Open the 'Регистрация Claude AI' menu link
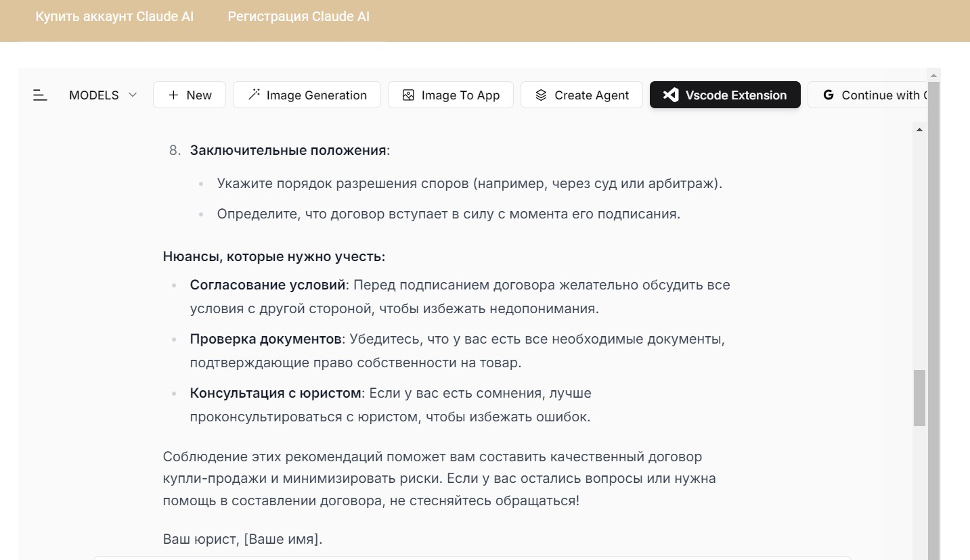 (299, 17)
